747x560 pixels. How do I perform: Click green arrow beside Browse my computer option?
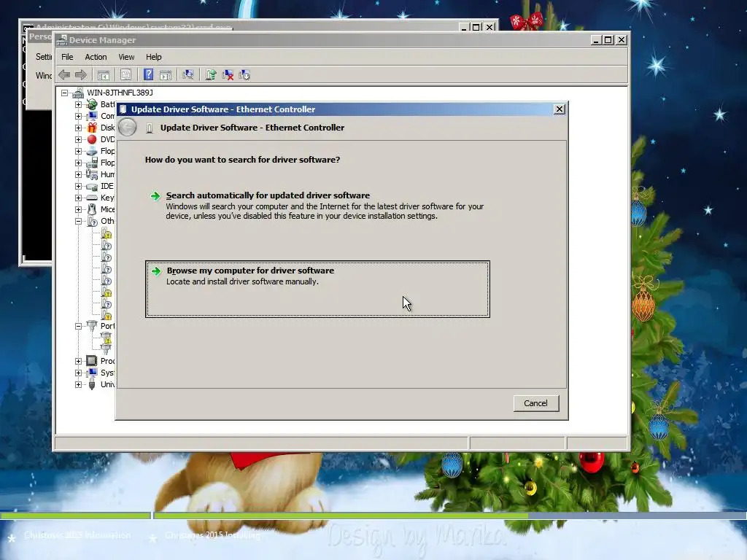point(156,271)
